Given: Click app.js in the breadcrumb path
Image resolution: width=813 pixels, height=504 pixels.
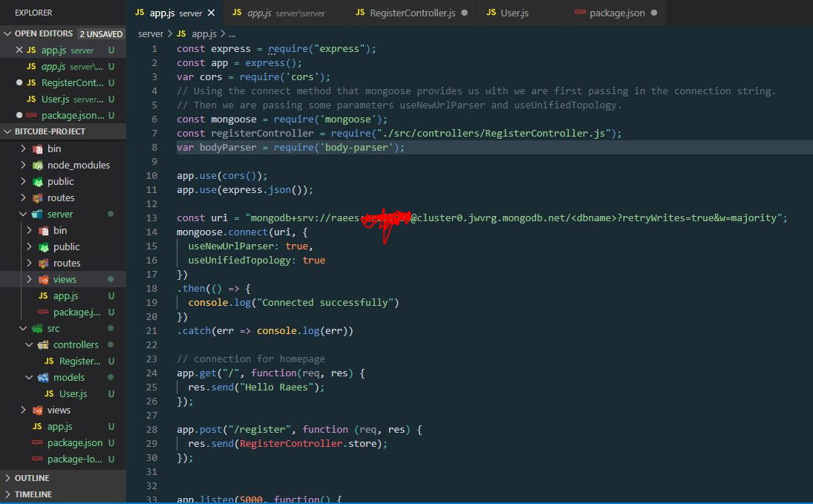Looking at the screenshot, I should [203, 33].
